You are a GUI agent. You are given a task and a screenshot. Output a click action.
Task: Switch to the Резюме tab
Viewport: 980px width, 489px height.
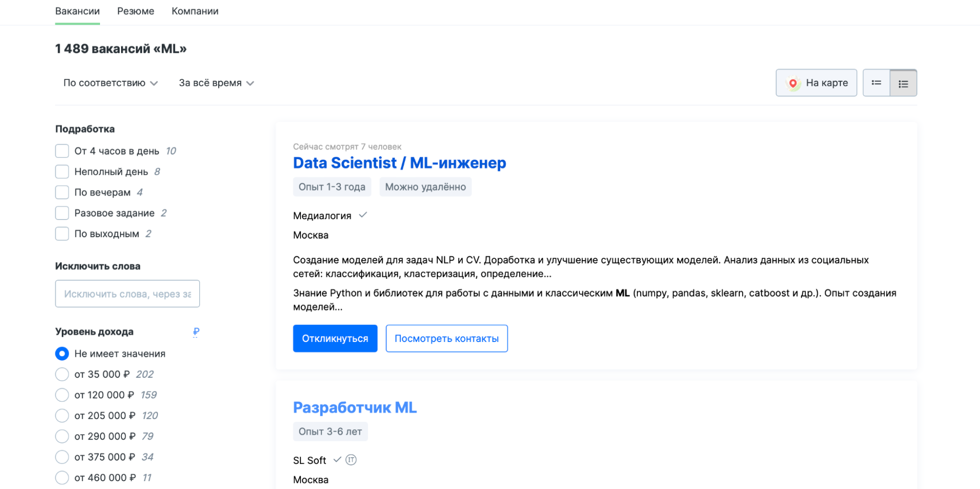[135, 11]
